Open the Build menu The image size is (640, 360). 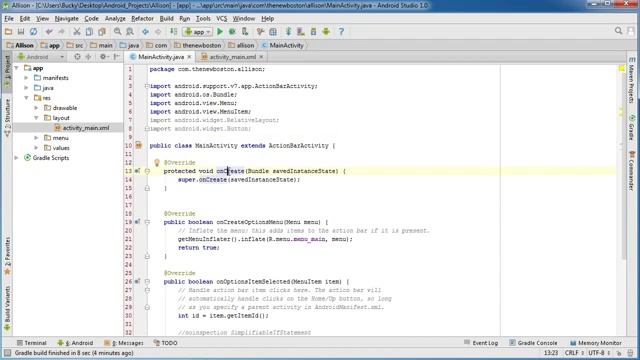click(167, 19)
